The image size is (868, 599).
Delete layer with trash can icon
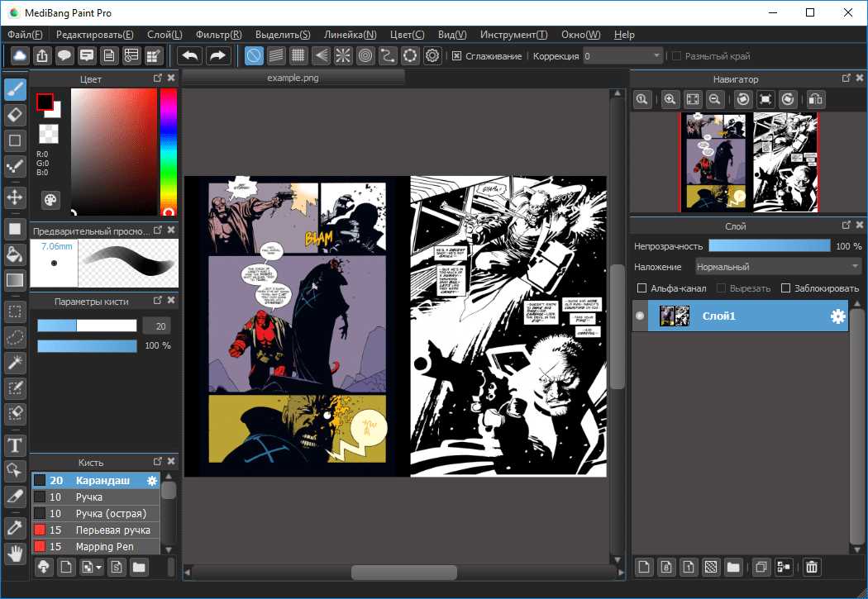click(812, 567)
